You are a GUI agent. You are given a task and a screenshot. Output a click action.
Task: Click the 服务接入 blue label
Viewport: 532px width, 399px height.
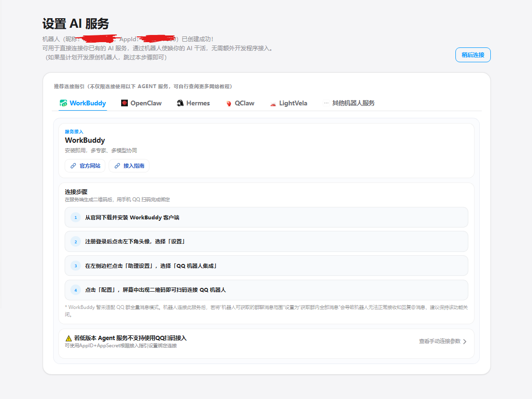click(x=74, y=132)
